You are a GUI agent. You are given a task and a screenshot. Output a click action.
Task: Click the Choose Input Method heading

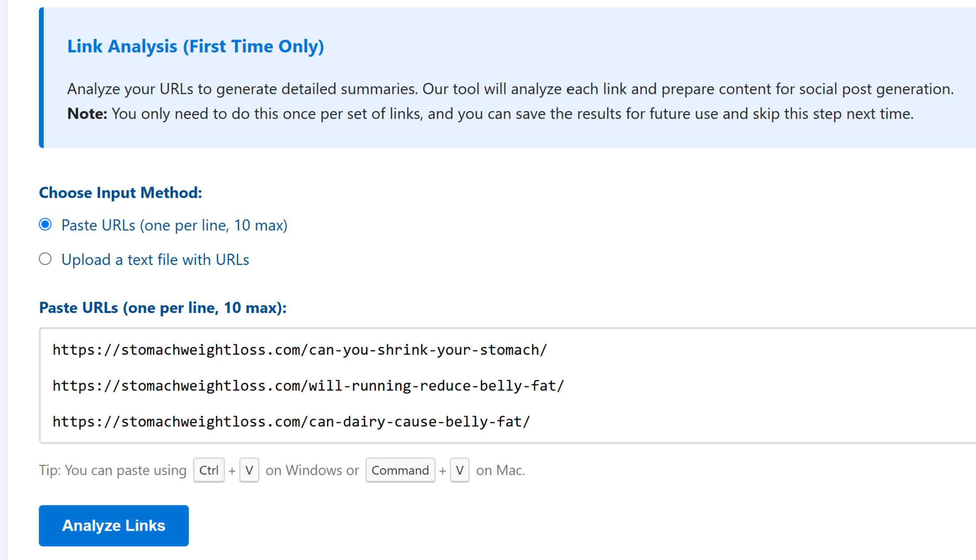pos(120,193)
